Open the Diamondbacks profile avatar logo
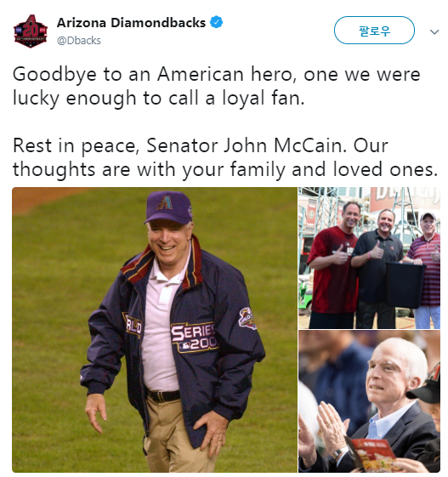This screenshot has width=448, height=477. point(31,31)
